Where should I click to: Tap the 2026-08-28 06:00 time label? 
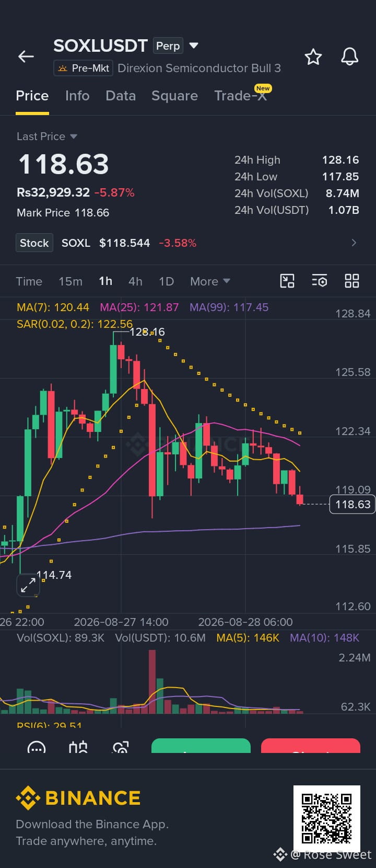coord(245,622)
